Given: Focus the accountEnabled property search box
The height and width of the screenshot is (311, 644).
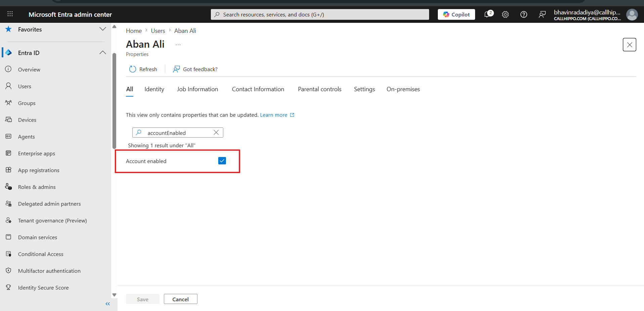Looking at the screenshot, I should pyautogui.click(x=178, y=133).
